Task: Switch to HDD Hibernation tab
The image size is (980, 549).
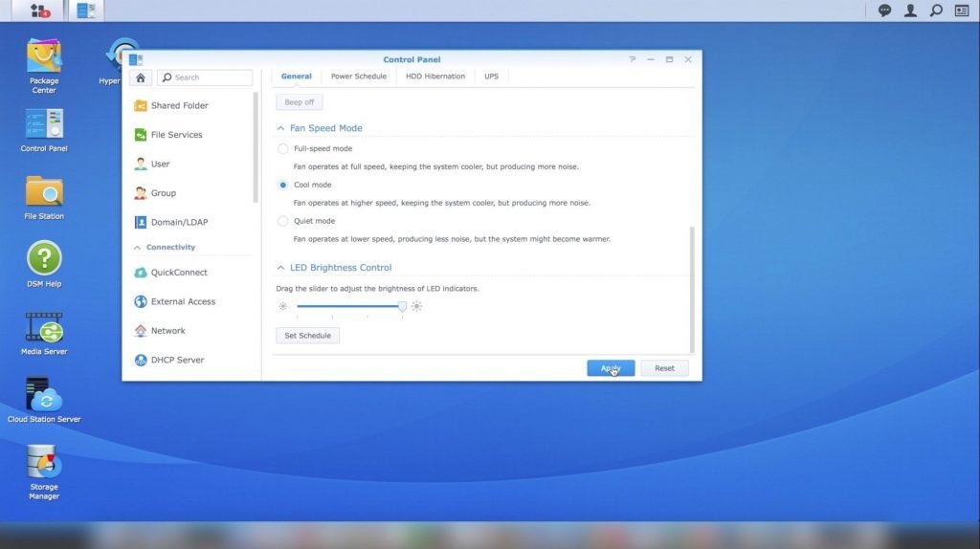Action: pyautogui.click(x=435, y=77)
